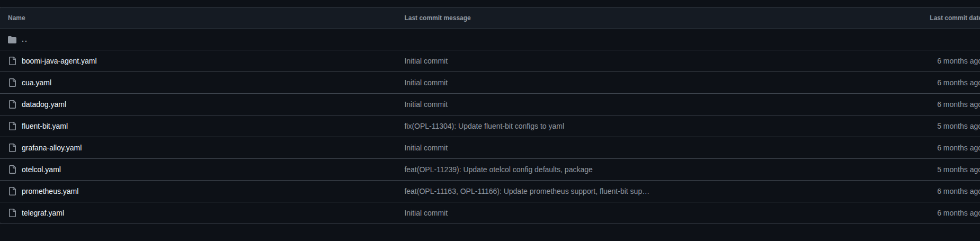Click the file icon next to cua.yaml
The width and height of the screenshot is (980, 241).
(x=12, y=83)
